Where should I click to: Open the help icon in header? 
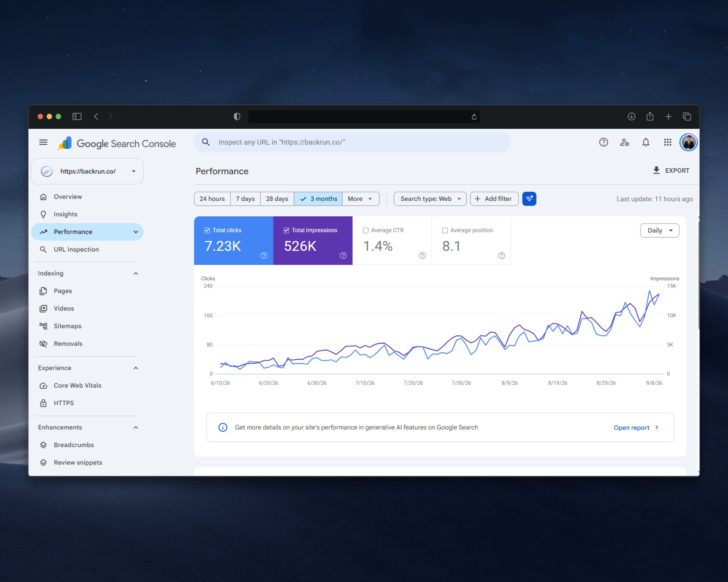[x=603, y=142]
